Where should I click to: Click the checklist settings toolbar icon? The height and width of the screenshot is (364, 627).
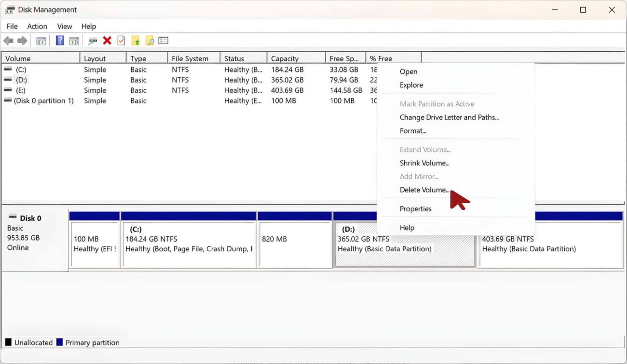point(163,40)
